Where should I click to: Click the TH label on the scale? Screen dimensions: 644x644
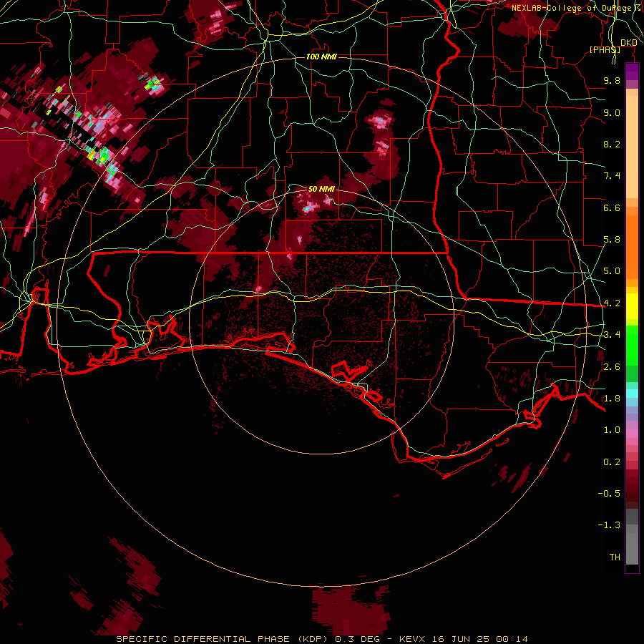(x=615, y=557)
